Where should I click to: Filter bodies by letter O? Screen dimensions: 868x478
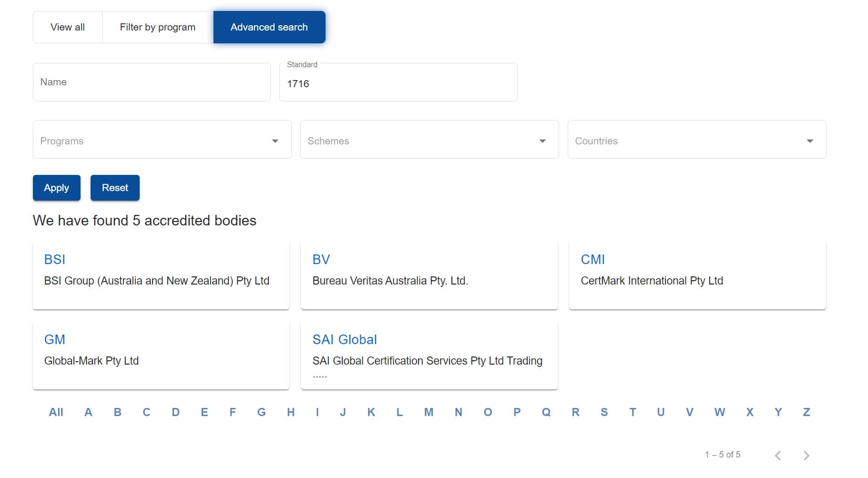pos(488,412)
